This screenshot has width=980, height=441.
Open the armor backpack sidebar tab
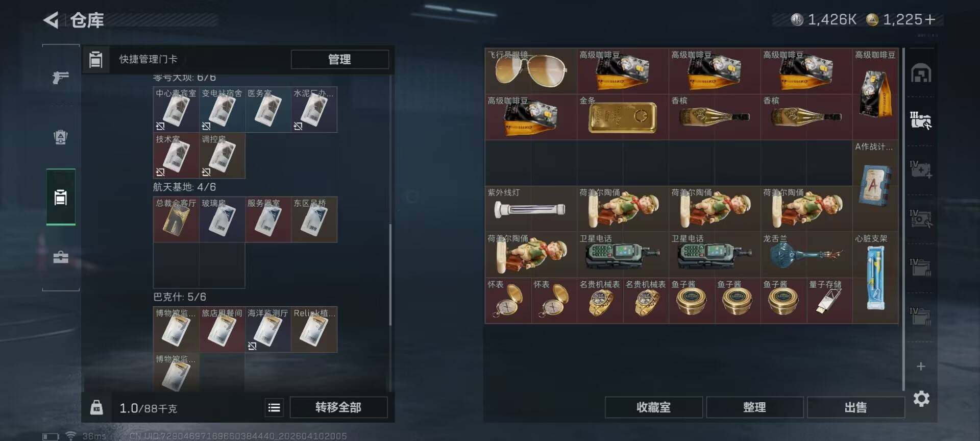(61, 137)
